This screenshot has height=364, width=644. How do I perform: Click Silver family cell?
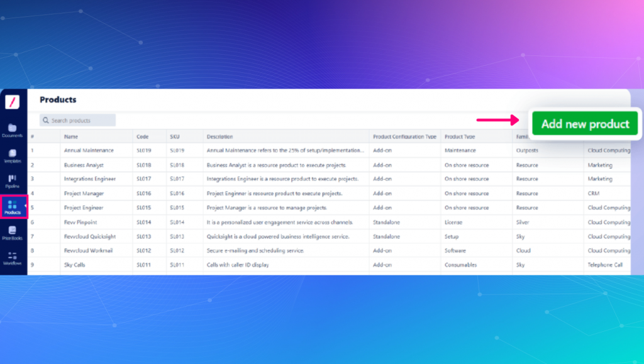pyautogui.click(x=523, y=222)
